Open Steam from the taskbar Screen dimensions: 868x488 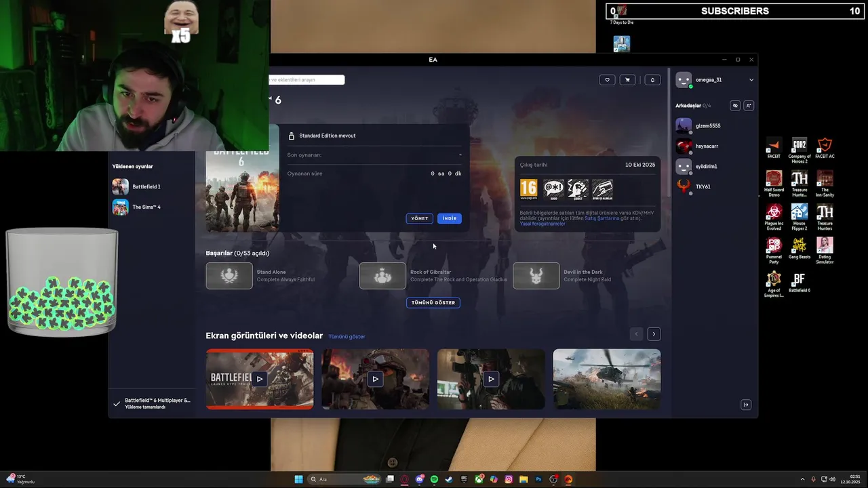pyautogui.click(x=449, y=479)
